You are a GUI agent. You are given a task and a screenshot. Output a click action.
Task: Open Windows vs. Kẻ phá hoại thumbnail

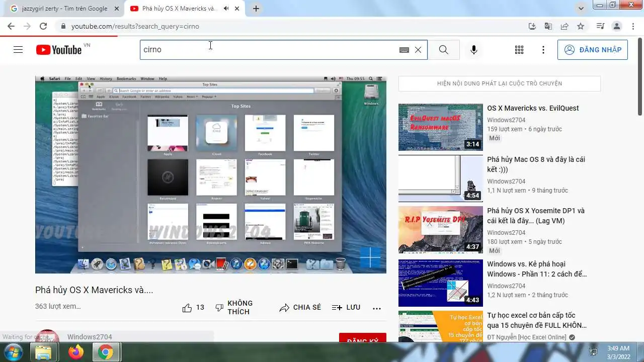coord(441,283)
